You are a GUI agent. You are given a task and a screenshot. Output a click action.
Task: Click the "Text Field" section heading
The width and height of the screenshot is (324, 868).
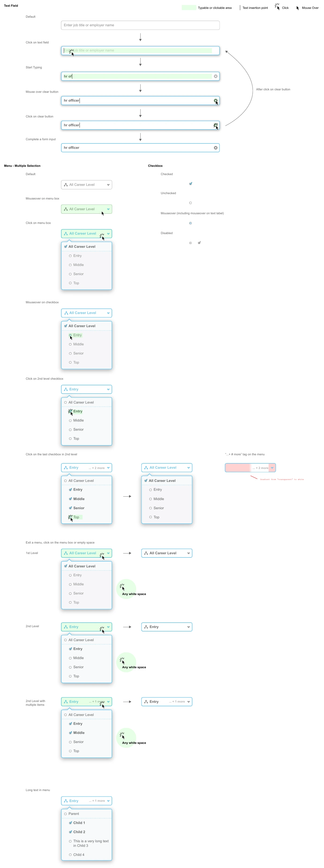[11, 6]
